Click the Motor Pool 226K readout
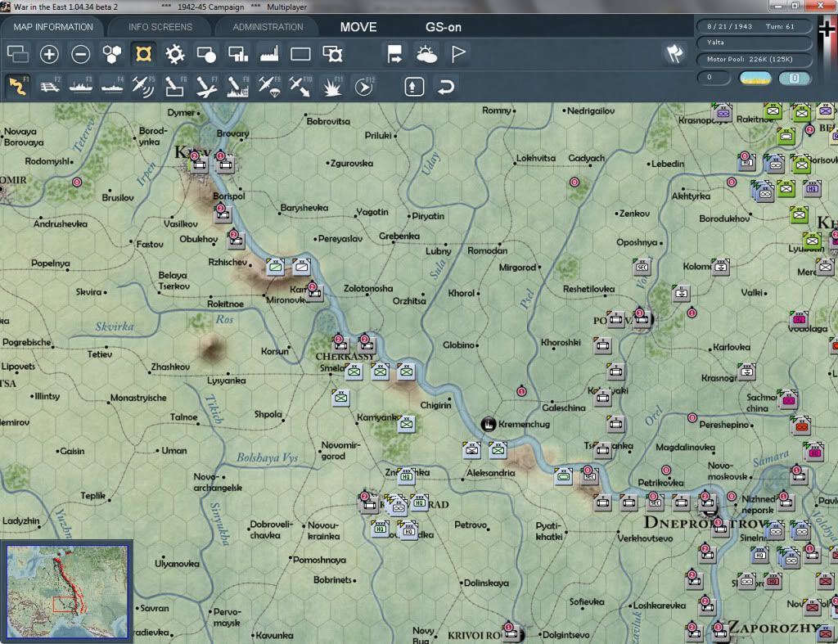This screenshot has height=644, width=838. [x=753, y=59]
